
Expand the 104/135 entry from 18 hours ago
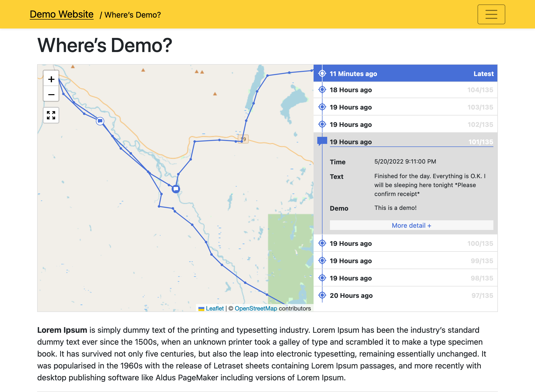pos(411,90)
